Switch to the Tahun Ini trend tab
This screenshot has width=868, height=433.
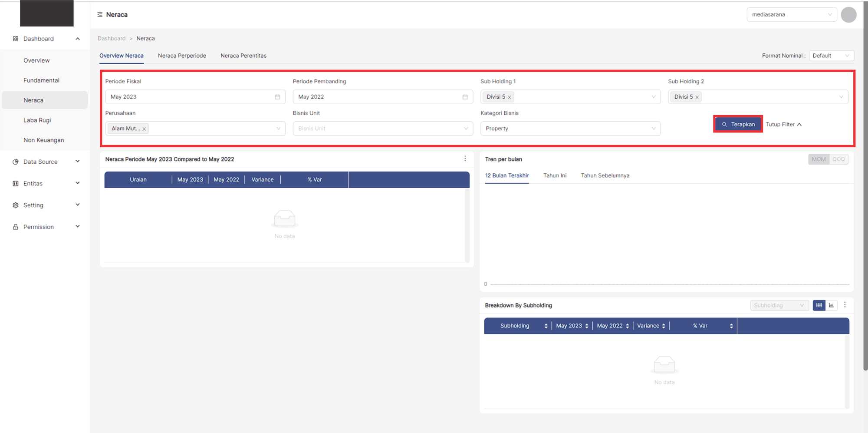tap(555, 175)
